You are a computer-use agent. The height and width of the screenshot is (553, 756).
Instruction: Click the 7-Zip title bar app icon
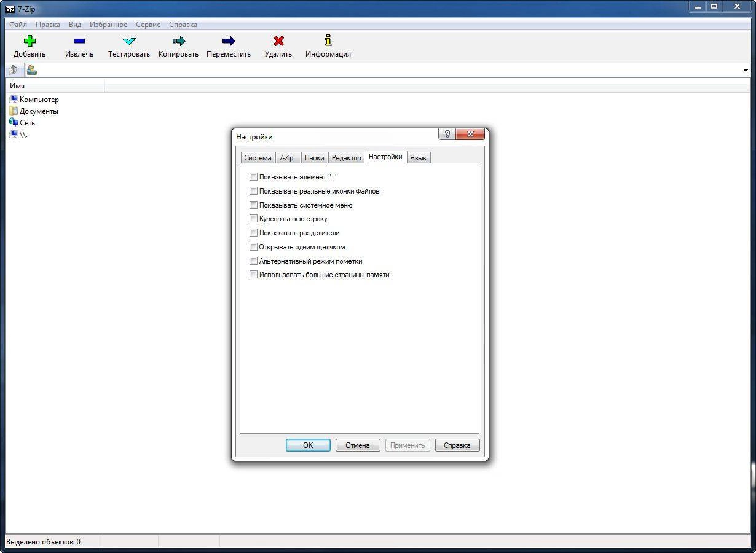click(x=9, y=9)
